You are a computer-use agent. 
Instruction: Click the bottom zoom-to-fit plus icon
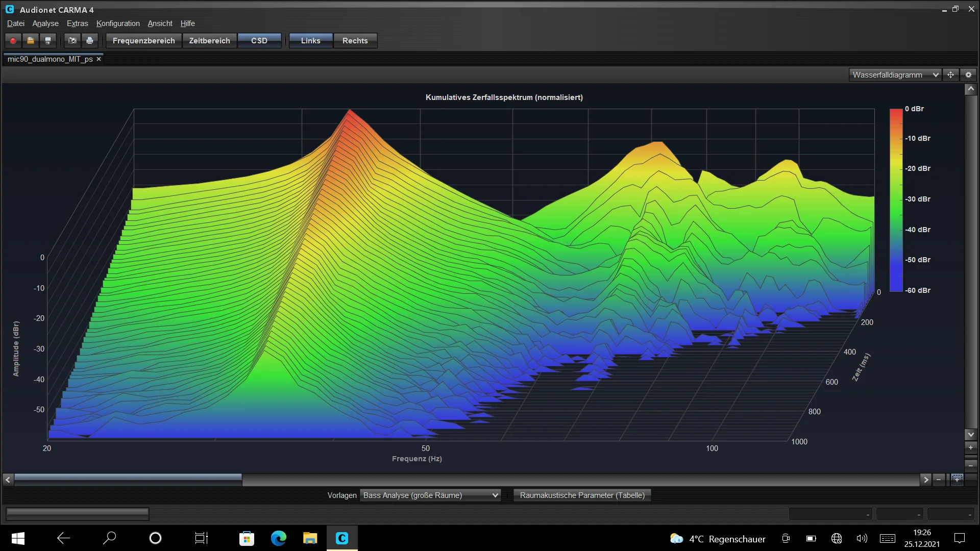point(957,480)
